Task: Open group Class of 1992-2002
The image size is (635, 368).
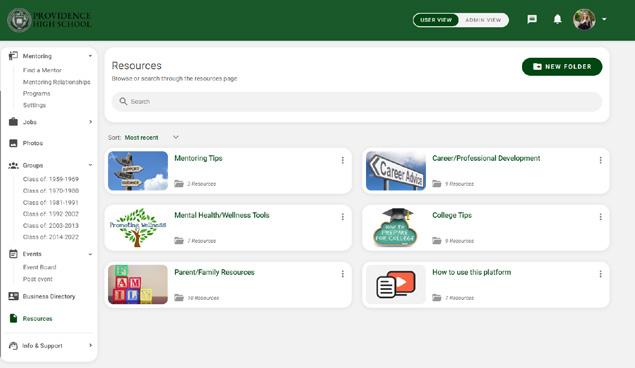Action: coord(51,214)
